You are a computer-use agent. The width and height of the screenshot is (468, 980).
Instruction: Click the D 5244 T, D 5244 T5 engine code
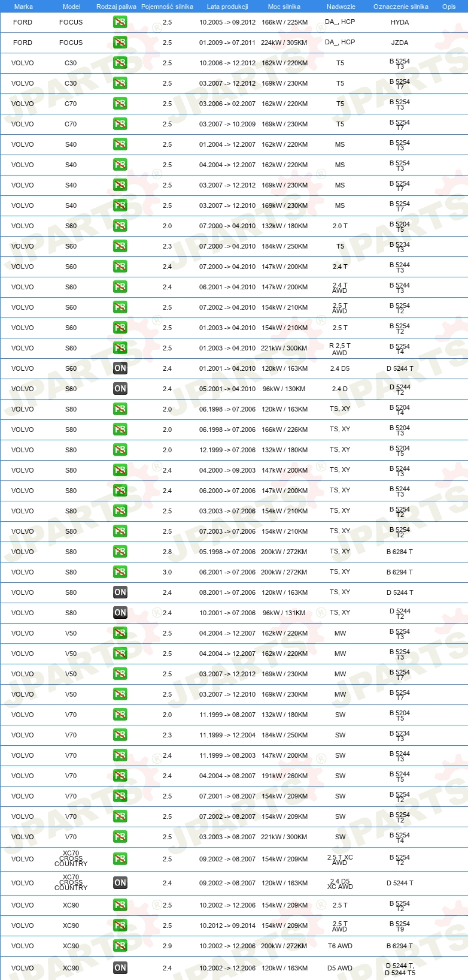400,969
